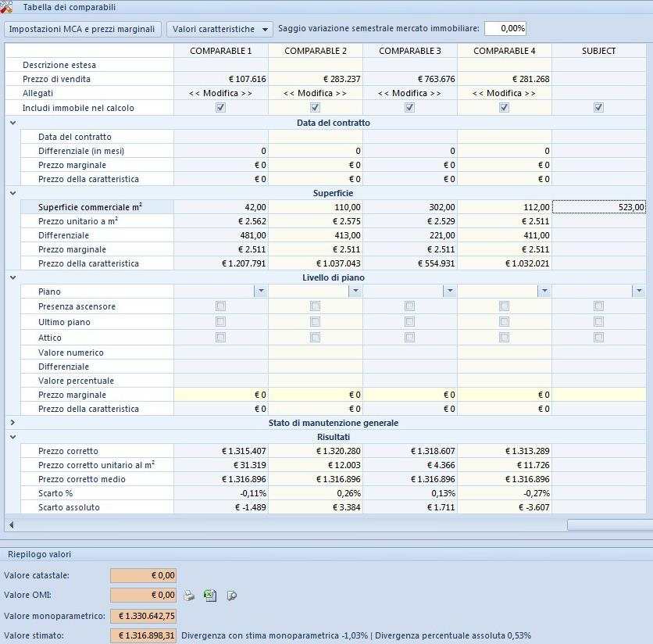Screen dimensions: 653x644
Task: Export values with the Excel icon
Action: pyautogui.click(x=209, y=596)
